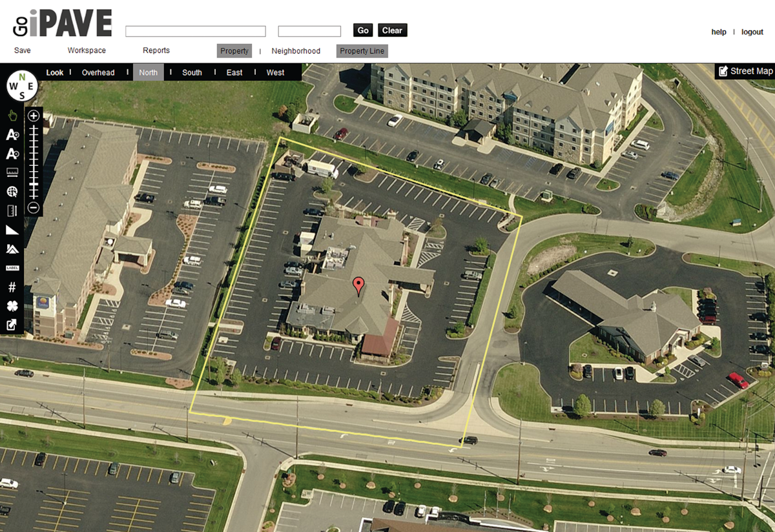Open the clover-shaped tool in sidebar
775x532 pixels.
[12, 305]
